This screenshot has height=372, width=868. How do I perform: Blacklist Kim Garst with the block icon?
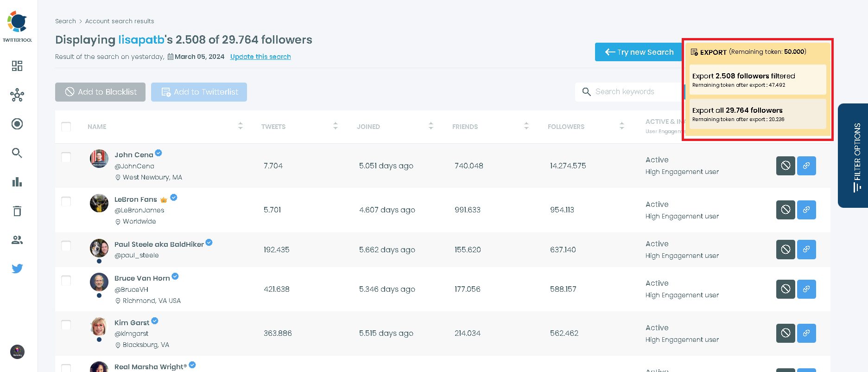[786, 333]
